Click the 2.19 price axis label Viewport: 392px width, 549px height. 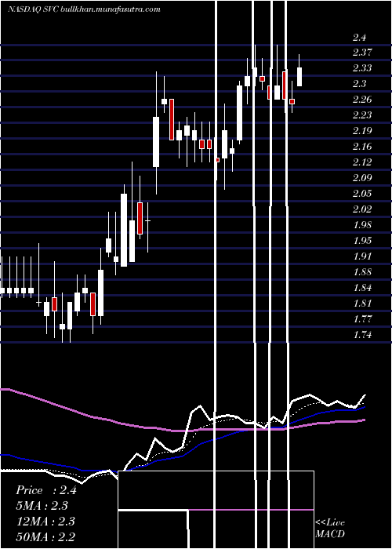362,131
